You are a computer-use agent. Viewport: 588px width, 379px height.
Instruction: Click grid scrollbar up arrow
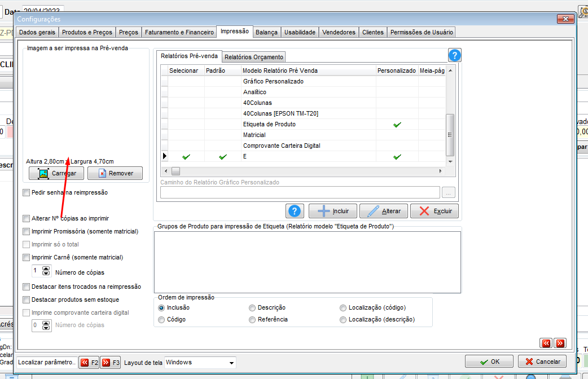click(450, 70)
